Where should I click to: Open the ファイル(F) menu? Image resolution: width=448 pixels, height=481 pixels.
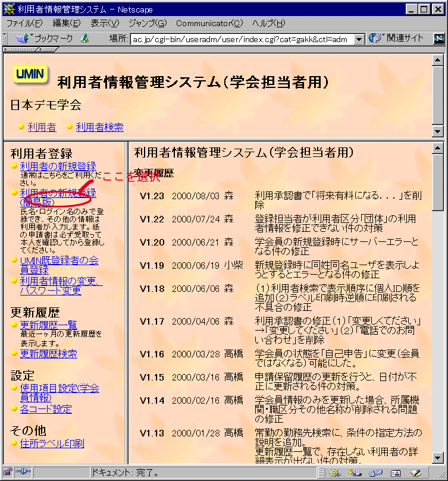[x=24, y=23]
